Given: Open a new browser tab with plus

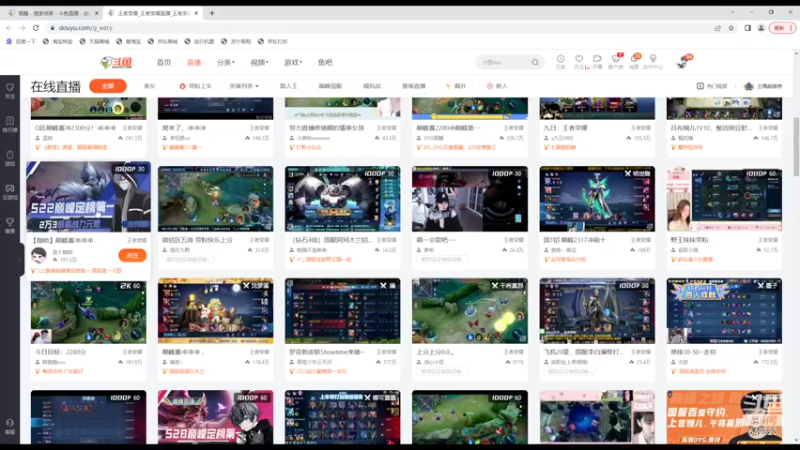Looking at the screenshot, I should tap(212, 13).
